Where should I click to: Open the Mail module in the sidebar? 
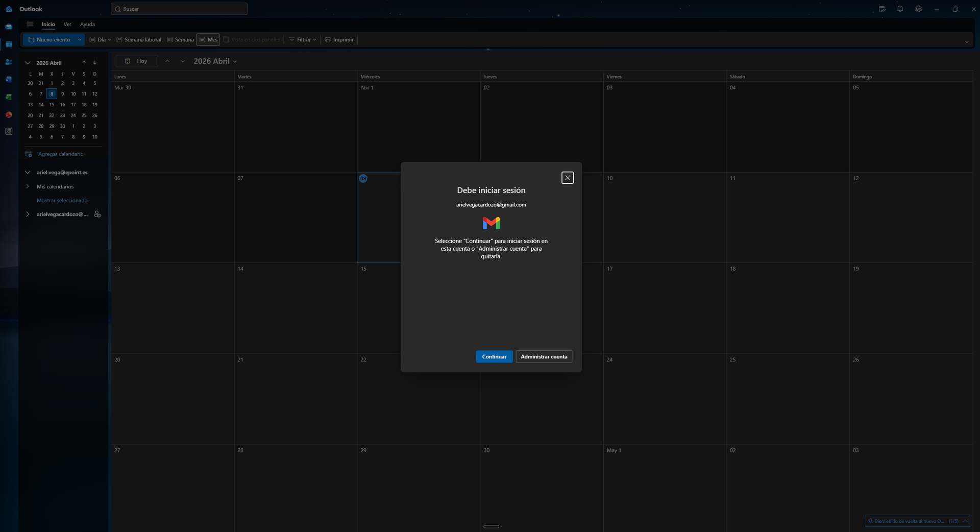[x=9, y=27]
